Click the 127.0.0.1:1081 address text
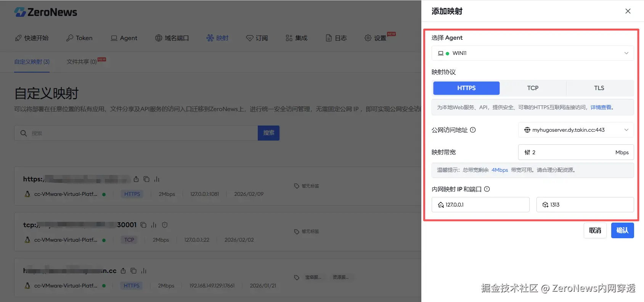644x302 pixels. (x=205, y=194)
